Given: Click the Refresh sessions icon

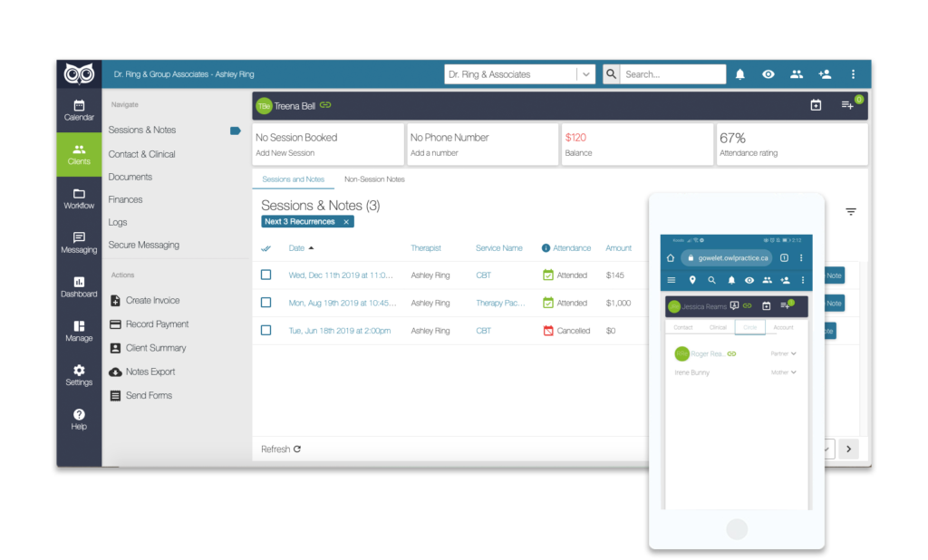Looking at the screenshot, I should [297, 449].
